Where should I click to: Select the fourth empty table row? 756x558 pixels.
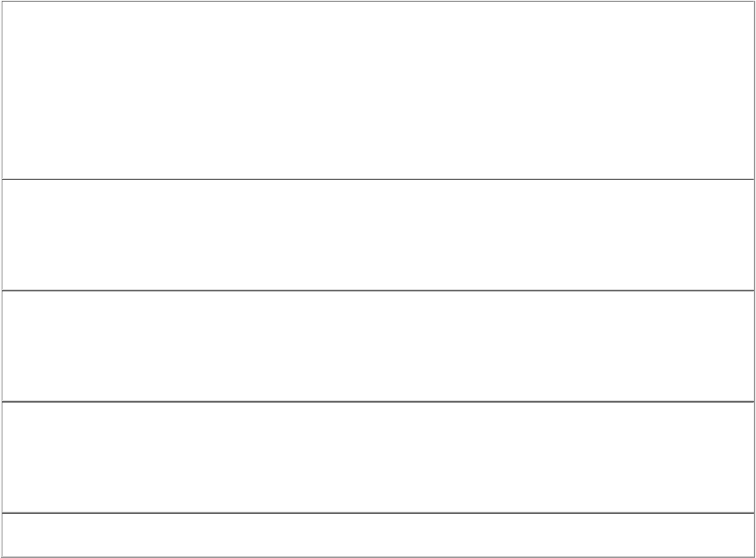pos(378,457)
